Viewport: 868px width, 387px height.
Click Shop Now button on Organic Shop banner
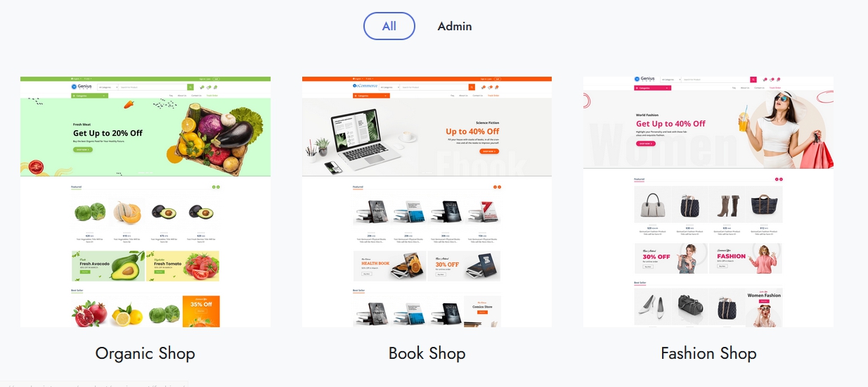point(83,150)
